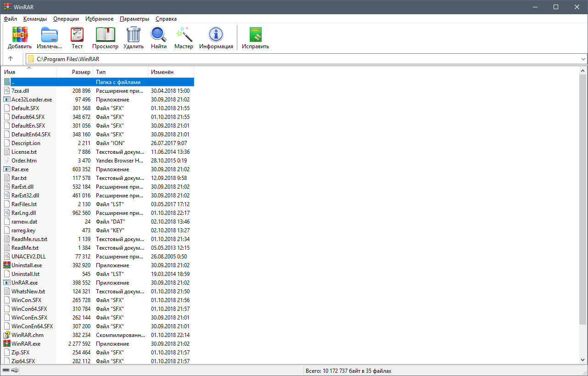Click the scrollbar up arrow
The height and width of the screenshot is (376, 588).
coord(583,71)
